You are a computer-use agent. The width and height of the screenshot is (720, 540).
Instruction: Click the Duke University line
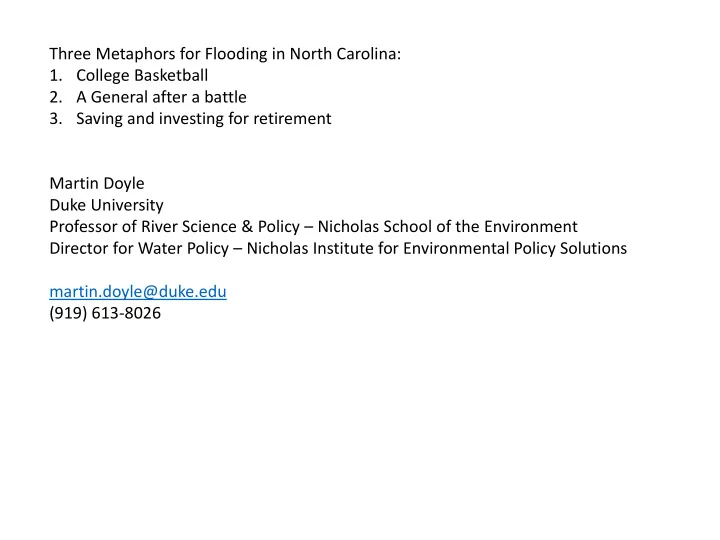pos(106,205)
